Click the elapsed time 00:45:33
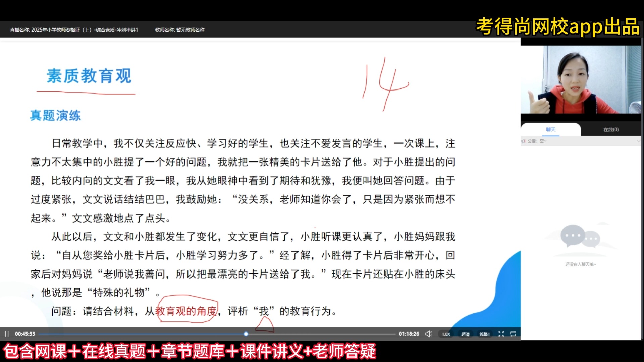The image size is (644, 362). [x=25, y=334]
